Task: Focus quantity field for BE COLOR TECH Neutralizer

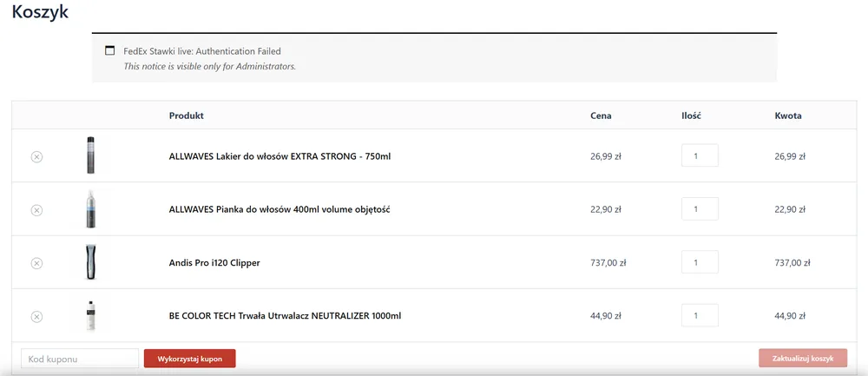Action: pyautogui.click(x=700, y=315)
